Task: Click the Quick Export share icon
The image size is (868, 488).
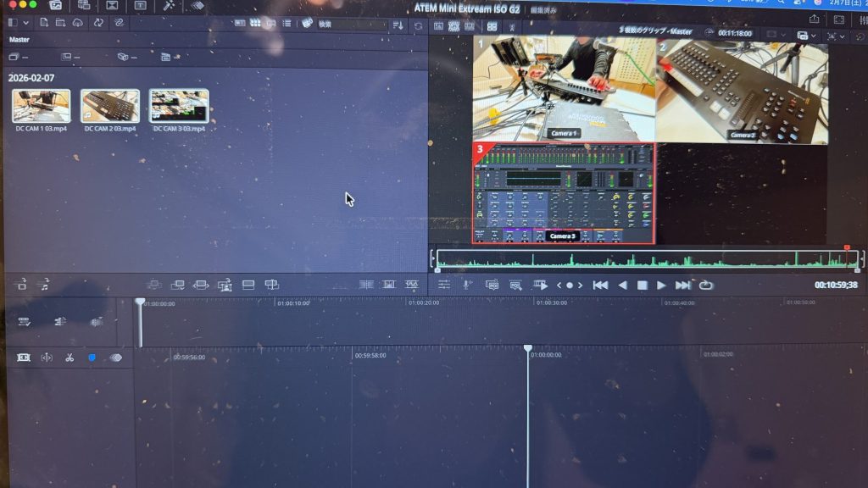Action: tap(815, 19)
